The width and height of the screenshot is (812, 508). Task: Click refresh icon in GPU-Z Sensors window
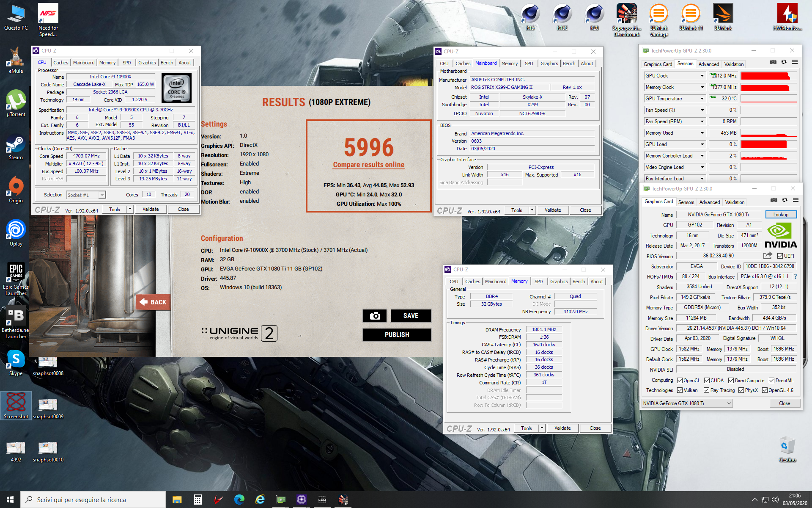coord(784,62)
